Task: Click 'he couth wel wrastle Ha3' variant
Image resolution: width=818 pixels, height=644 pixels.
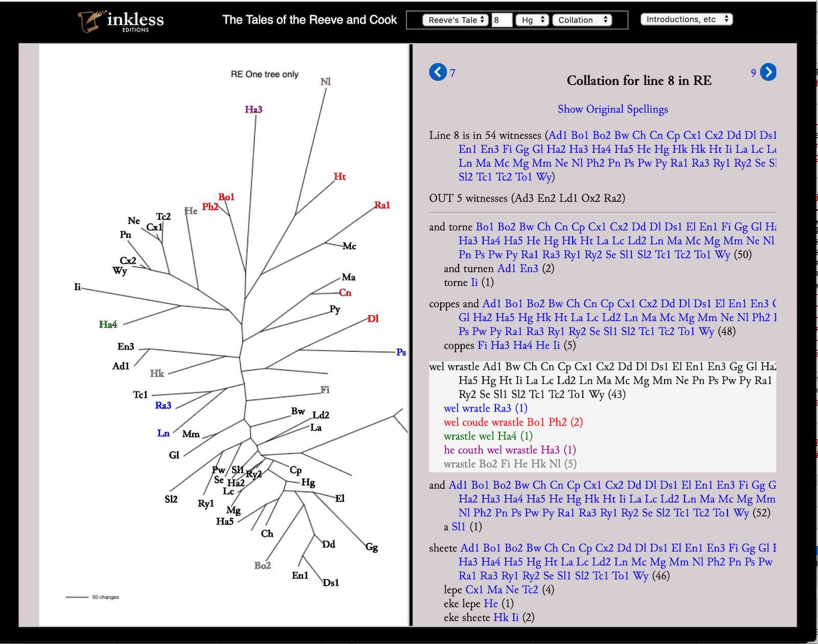Action: pos(510,449)
